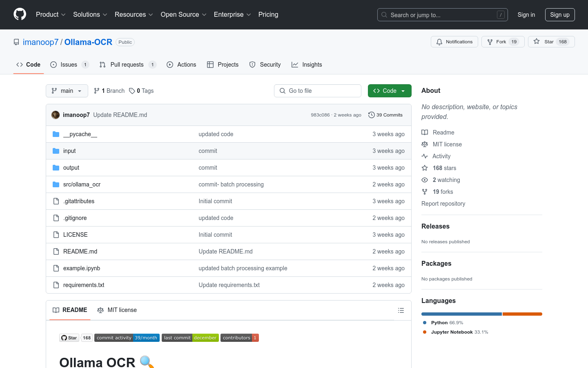
Task: Click the Sign in link
Action: (x=526, y=15)
